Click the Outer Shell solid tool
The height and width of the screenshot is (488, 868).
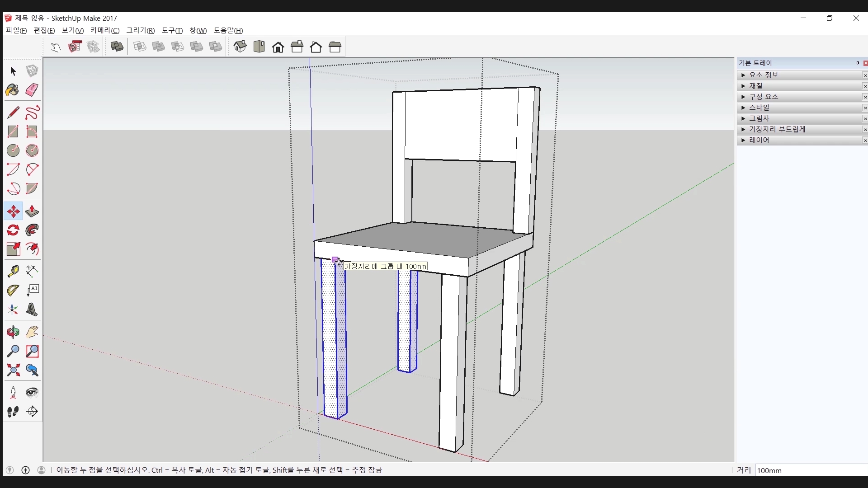(x=117, y=47)
